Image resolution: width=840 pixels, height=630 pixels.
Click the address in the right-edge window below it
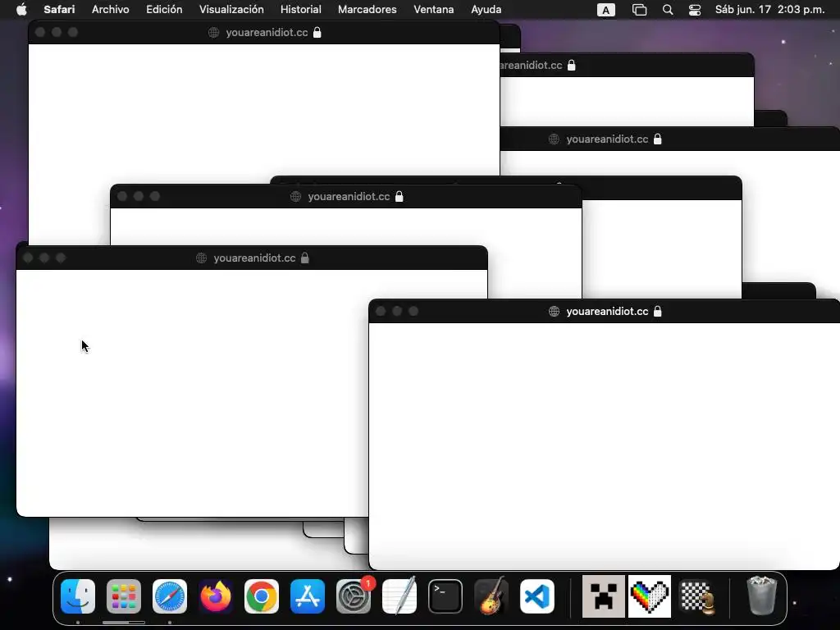[608, 139]
